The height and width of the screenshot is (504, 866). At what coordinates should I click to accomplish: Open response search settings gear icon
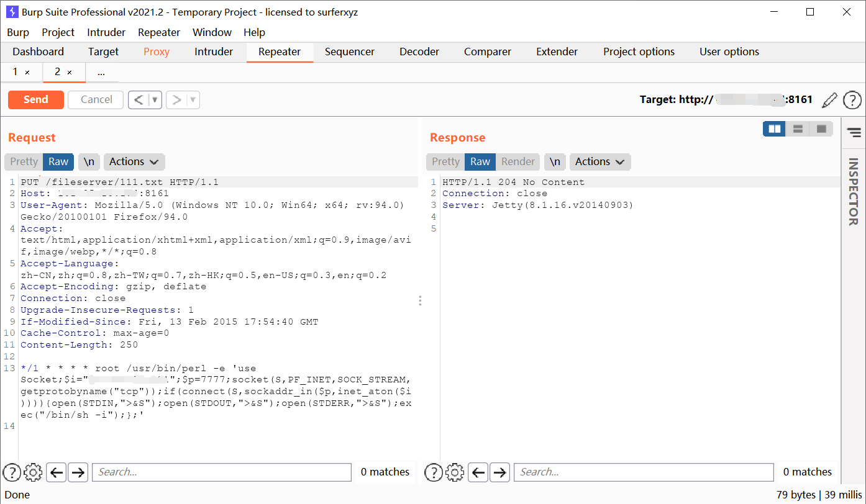[455, 472]
